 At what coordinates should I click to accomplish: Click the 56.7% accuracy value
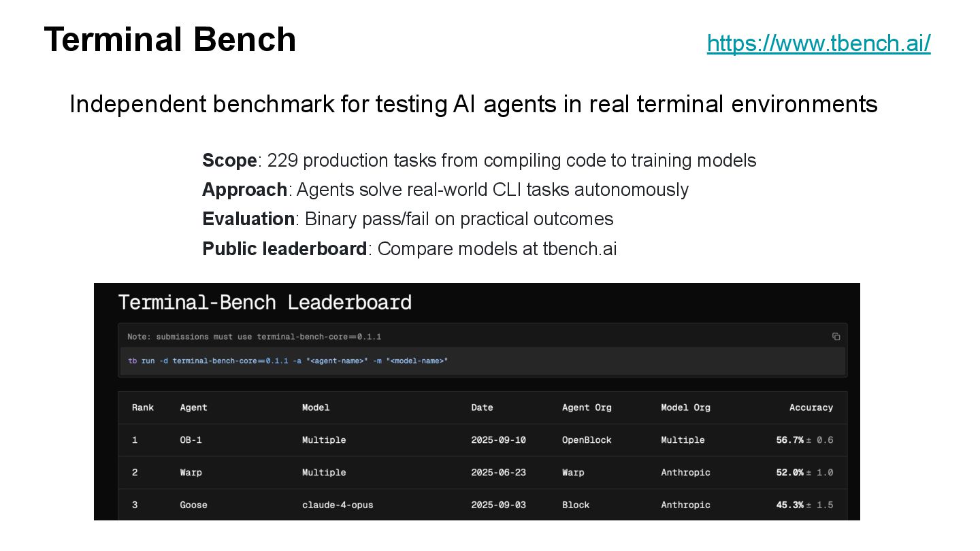coord(789,440)
